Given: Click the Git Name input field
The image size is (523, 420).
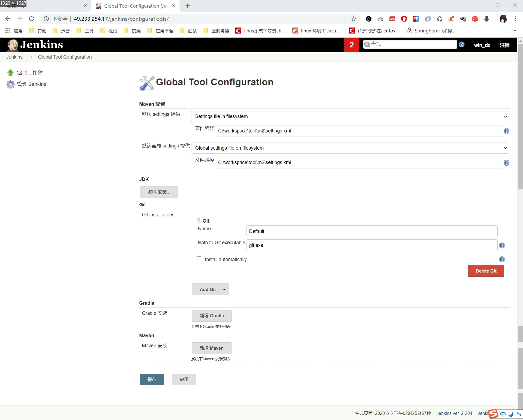Looking at the screenshot, I should coord(372,231).
